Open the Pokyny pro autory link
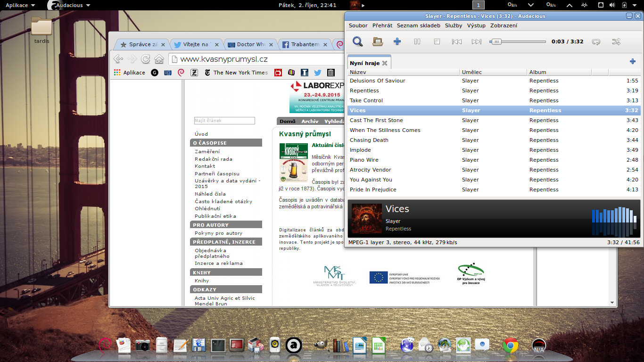644x362 pixels. [x=219, y=233]
